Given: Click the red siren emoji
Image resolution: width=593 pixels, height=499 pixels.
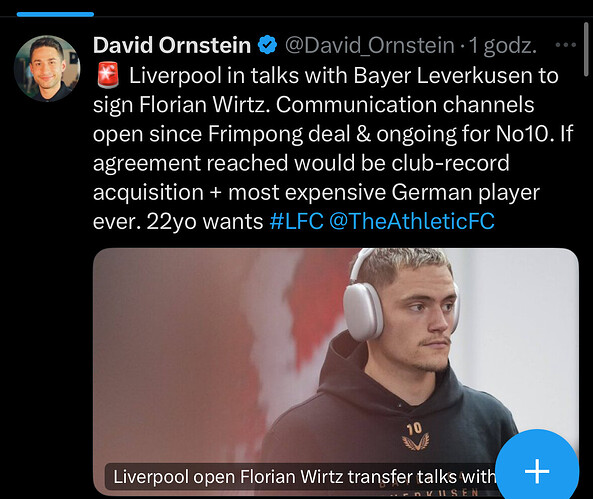Looking at the screenshot, I should (x=108, y=75).
